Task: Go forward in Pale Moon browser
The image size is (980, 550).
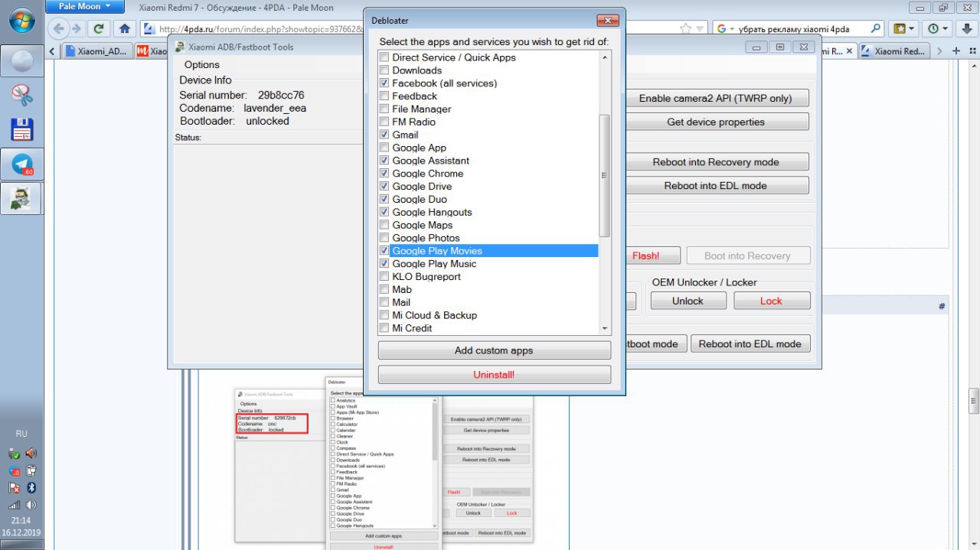Action: (x=77, y=29)
